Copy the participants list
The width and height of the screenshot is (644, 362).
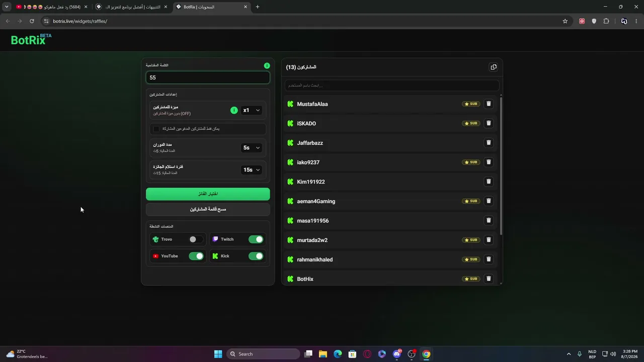pos(494,67)
